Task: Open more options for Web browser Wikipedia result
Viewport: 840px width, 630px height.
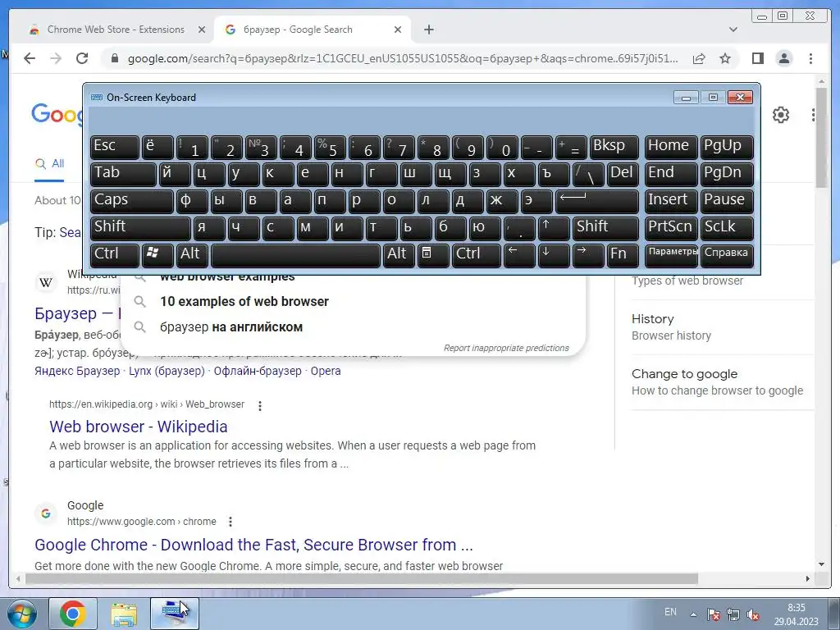Action: [x=260, y=406]
